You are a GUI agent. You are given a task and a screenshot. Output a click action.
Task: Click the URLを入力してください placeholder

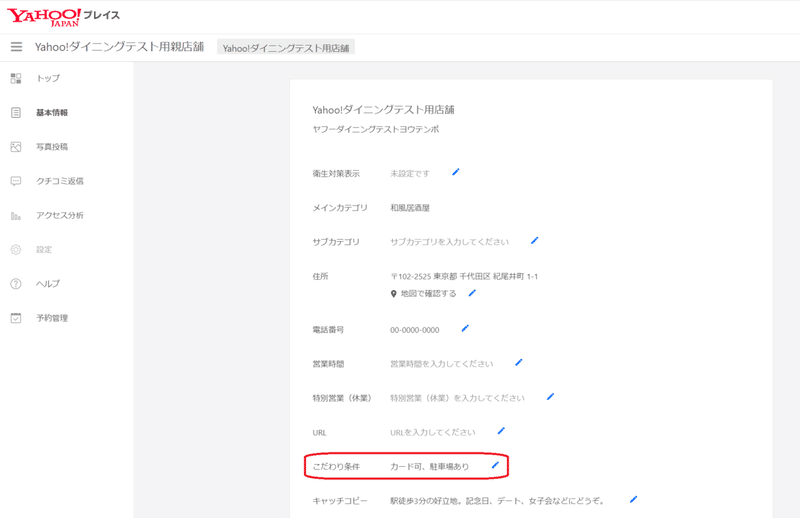pyautogui.click(x=433, y=432)
